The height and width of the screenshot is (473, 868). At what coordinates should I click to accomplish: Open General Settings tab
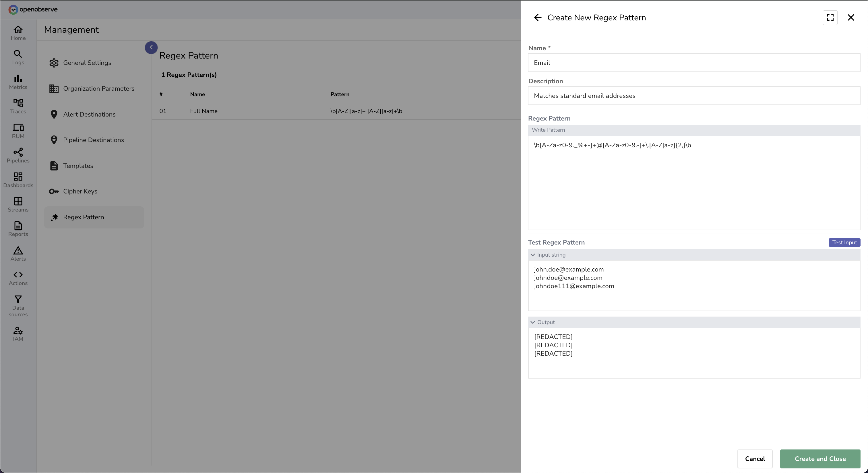click(x=94, y=63)
